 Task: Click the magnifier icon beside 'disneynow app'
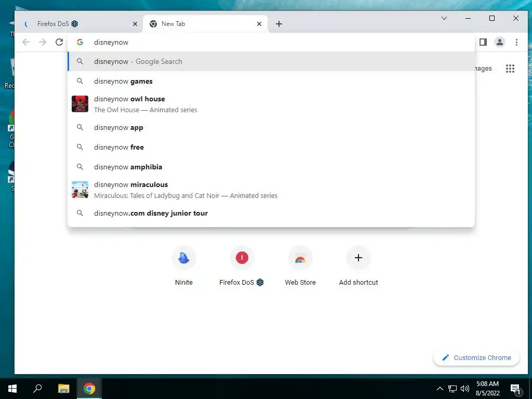[x=79, y=128]
